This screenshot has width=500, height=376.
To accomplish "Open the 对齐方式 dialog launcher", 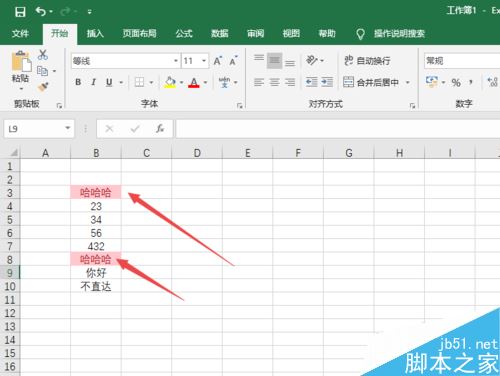I will point(412,106).
